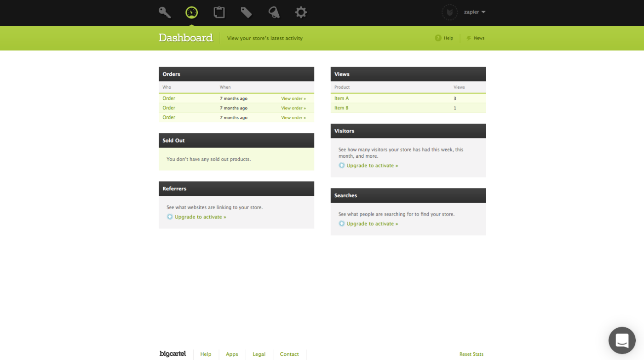The width and height of the screenshot is (644, 360).
Task: Click upgrade arrow icon in Visitors panel
Action: (x=342, y=166)
